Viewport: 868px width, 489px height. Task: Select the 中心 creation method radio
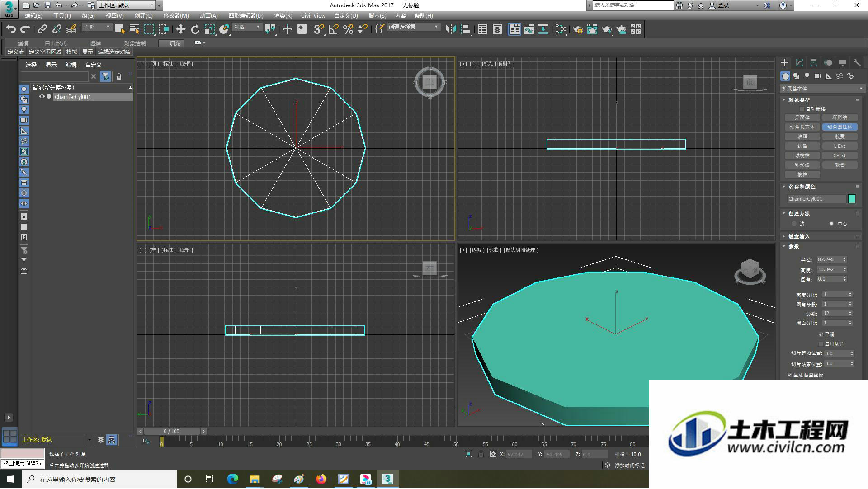(x=831, y=224)
